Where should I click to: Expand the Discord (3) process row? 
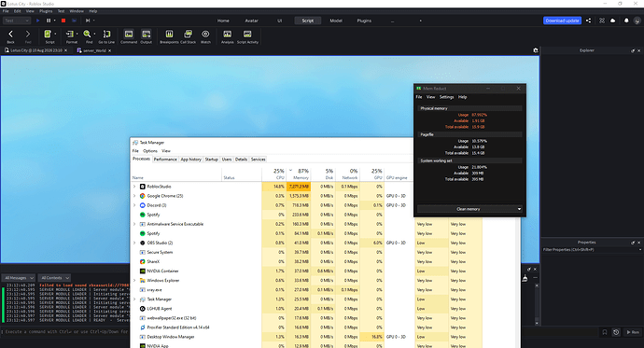[x=134, y=205]
